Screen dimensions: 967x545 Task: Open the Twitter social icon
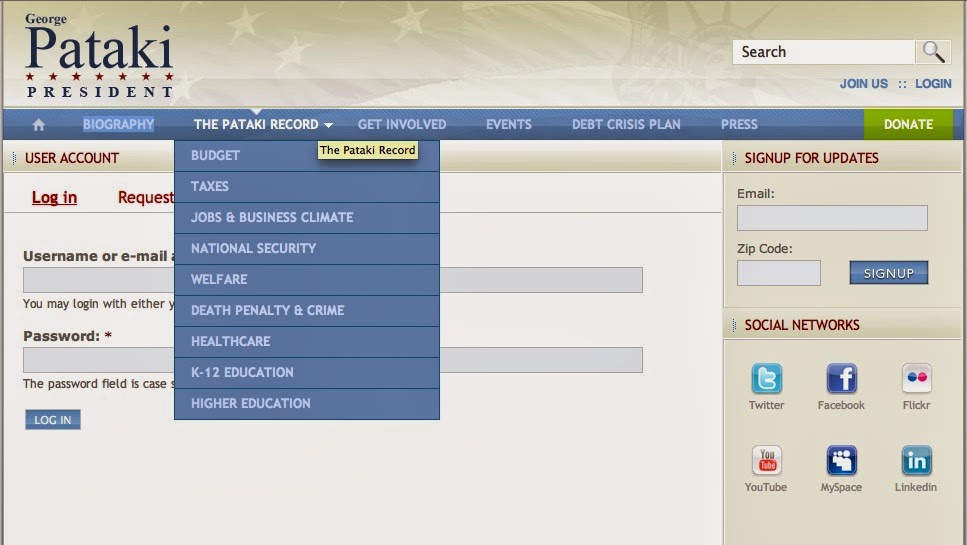[767, 378]
